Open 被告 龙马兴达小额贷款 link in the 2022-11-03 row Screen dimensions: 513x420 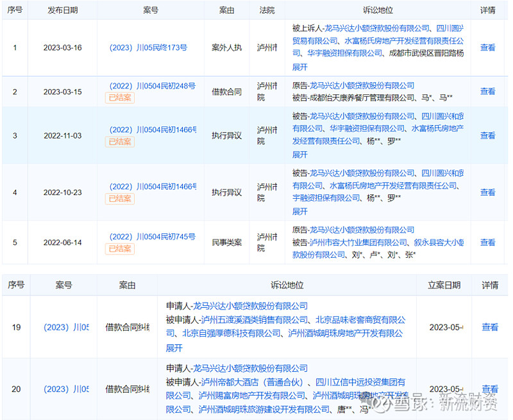362,116
